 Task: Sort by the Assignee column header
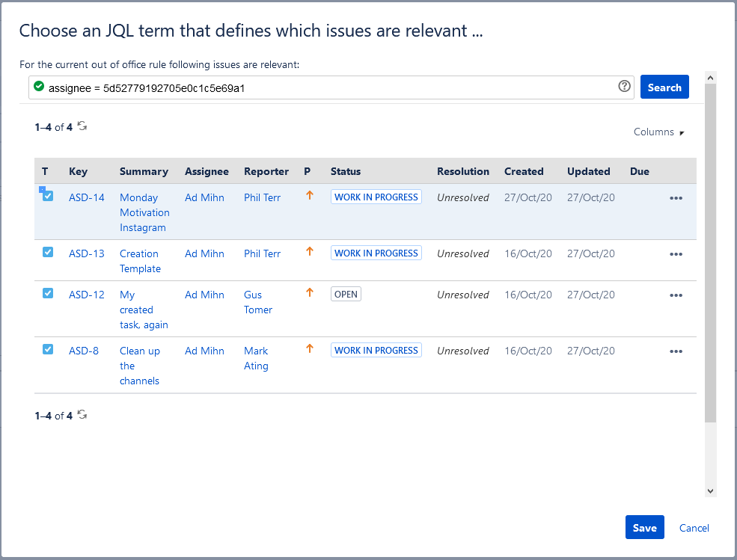pos(207,171)
